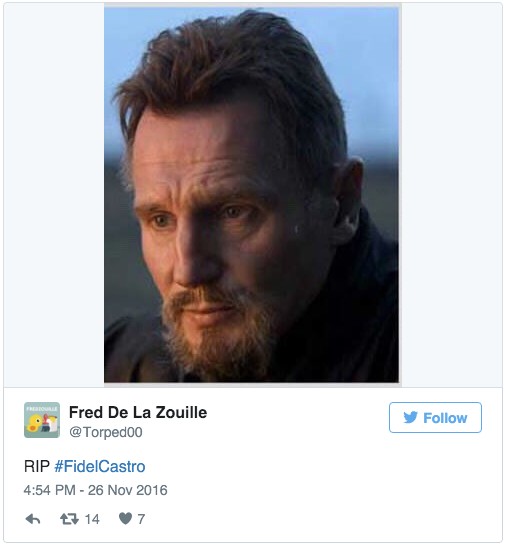This screenshot has width=505, height=544.
Task: Click the retweet count 14
Action: [92, 519]
